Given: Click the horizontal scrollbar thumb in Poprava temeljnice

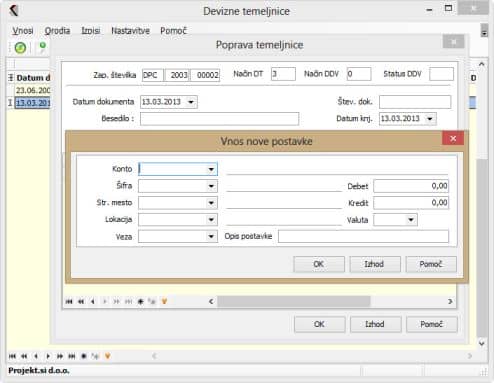Looking at the screenshot, I should [x=294, y=302].
